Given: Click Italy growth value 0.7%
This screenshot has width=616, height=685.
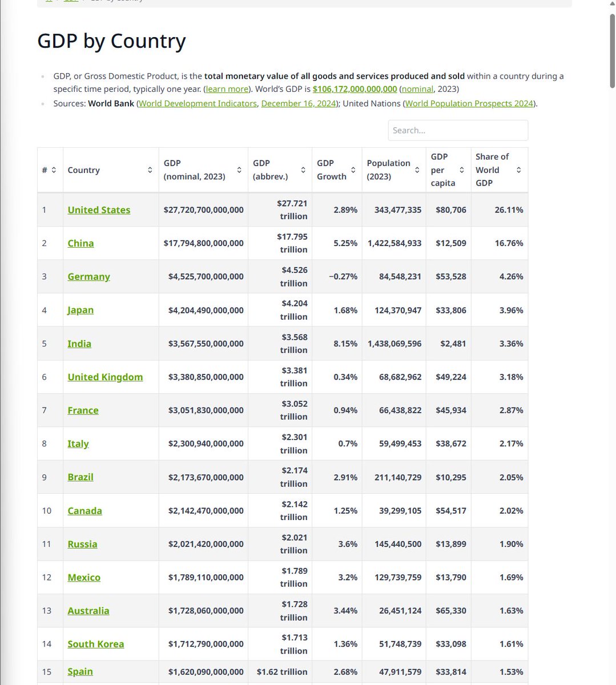Looking at the screenshot, I should coord(348,444).
